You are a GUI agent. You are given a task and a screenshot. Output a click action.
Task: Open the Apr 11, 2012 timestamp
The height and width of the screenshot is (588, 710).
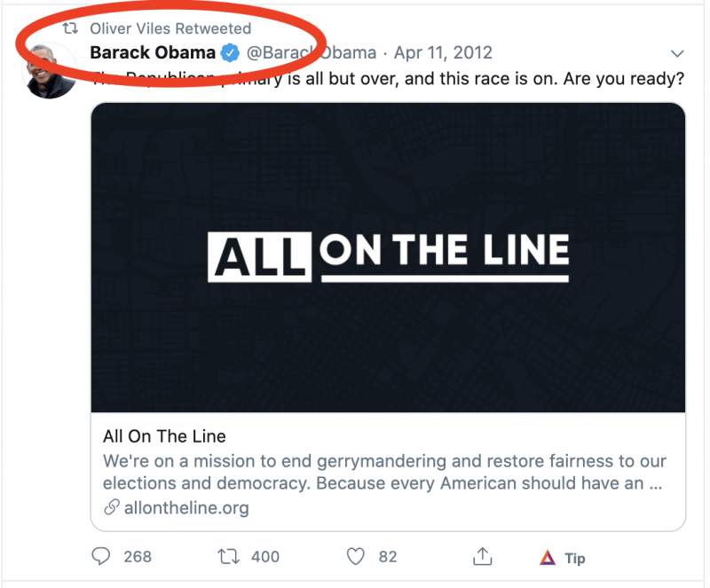click(x=443, y=53)
